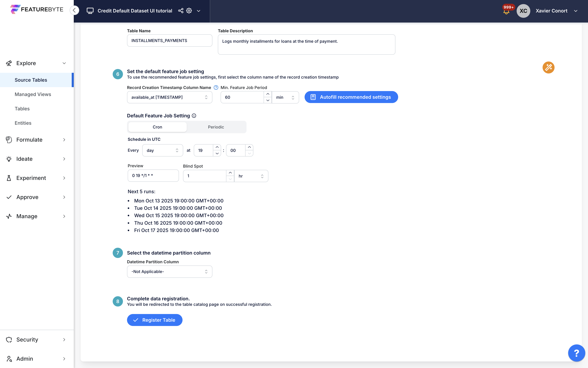Decrease the Min. Feature Job Period value
Image resolution: width=588 pixels, height=368 pixels.
[x=268, y=100]
